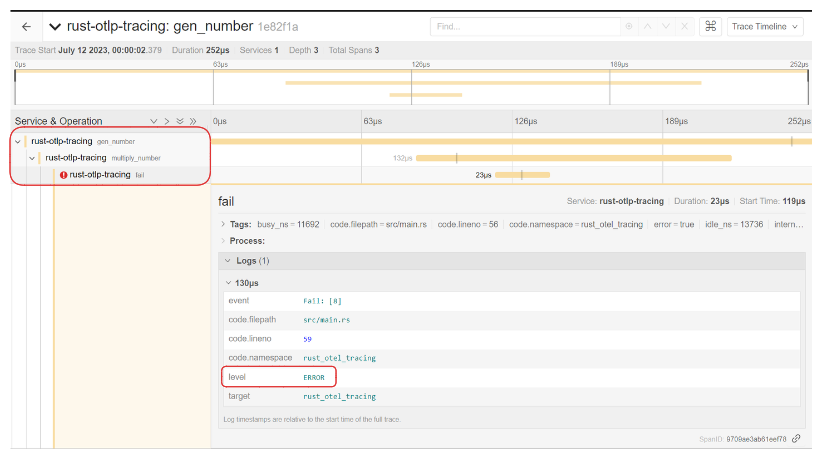Copy the span ID deep link icon
The height and width of the screenshot is (466, 822).
pyautogui.click(x=796, y=439)
